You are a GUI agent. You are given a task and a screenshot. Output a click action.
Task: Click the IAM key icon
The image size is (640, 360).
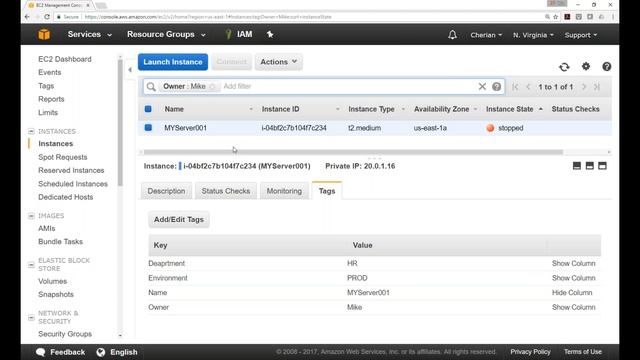228,34
